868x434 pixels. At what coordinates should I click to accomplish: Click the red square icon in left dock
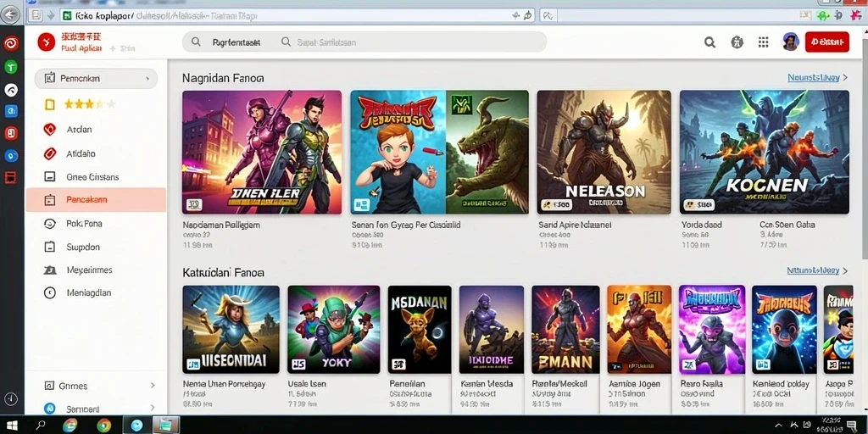click(11, 133)
